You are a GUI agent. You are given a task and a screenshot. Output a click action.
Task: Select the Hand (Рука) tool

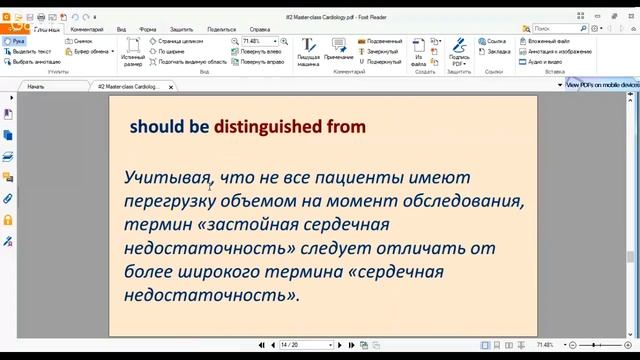(x=14, y=41)
